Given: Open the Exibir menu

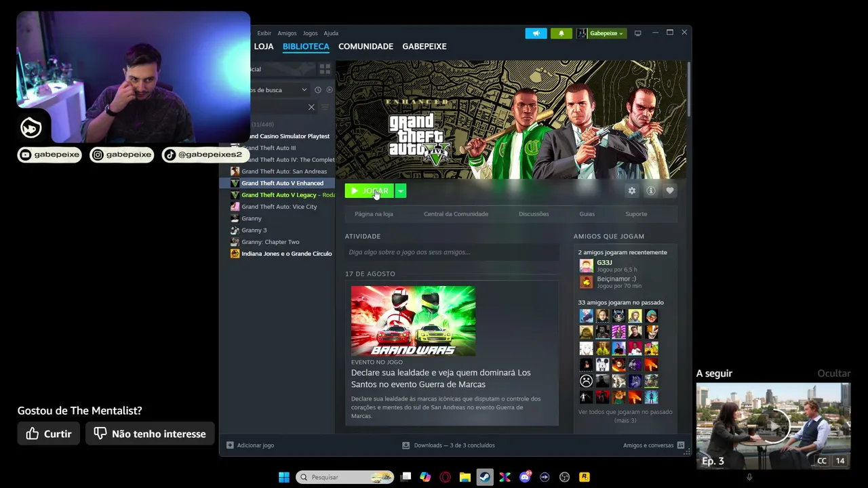Looking at the screenshot, I should (x=264, y=33).
